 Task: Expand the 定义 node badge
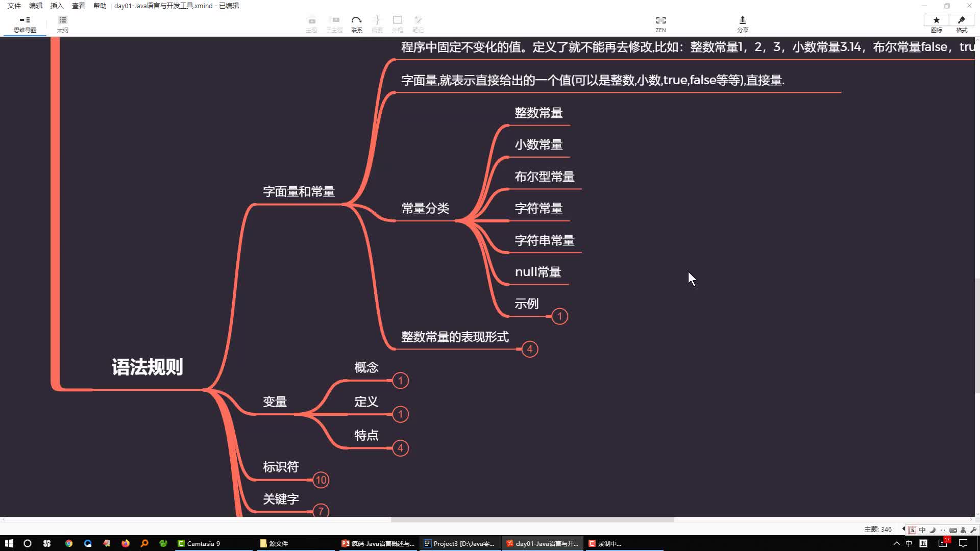click(400, 414)
